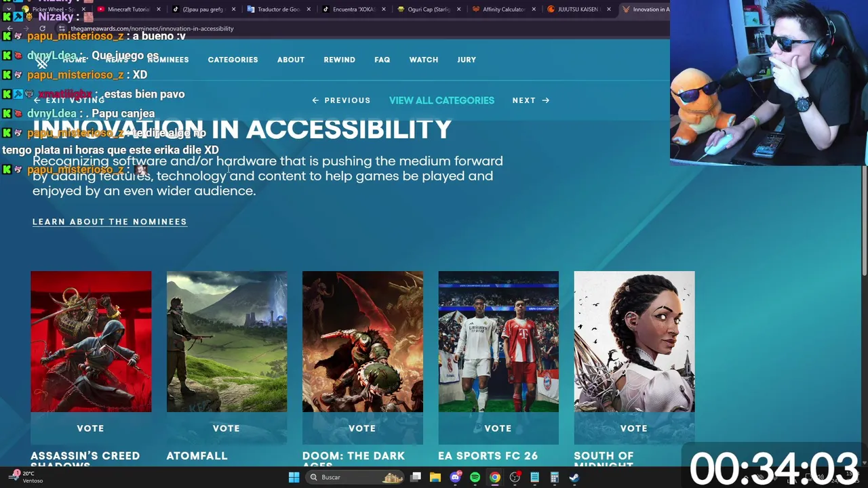This screenshot has width=868, height=488.
Task: Open Spotify from the taskbar
Action: pyautogui.click(x=475, y=477)
